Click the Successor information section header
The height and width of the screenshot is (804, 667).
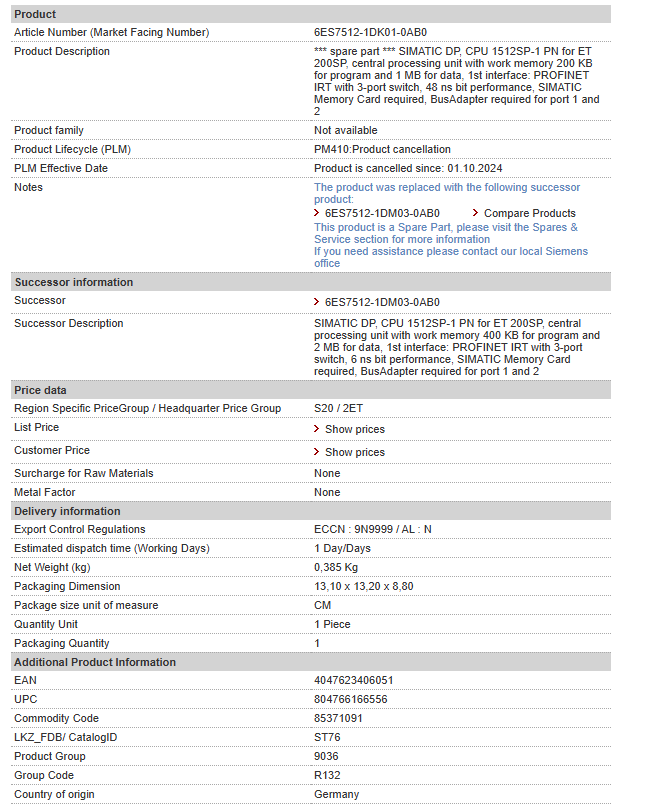pyautogui.click(x=73, y=282)
